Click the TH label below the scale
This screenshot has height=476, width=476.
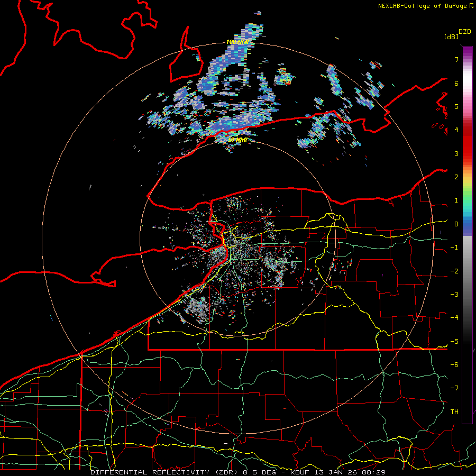tap(454, 412)
